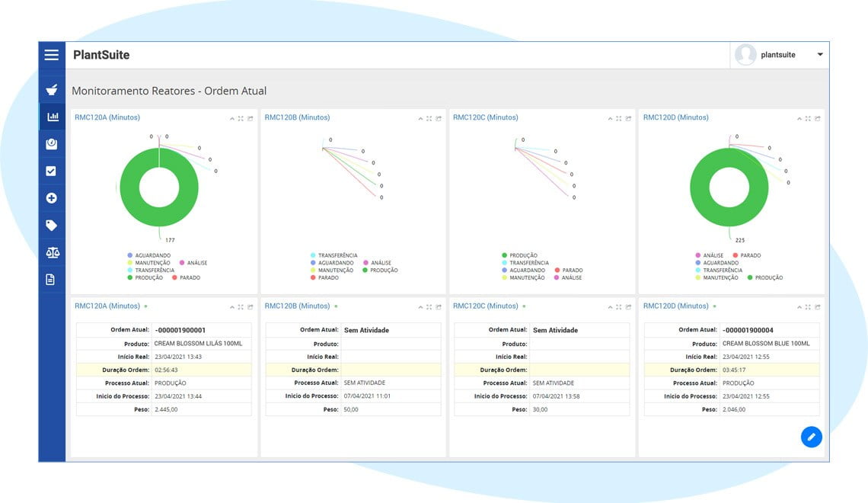Export the RMC120B chart panel

(x=439, y=119)
